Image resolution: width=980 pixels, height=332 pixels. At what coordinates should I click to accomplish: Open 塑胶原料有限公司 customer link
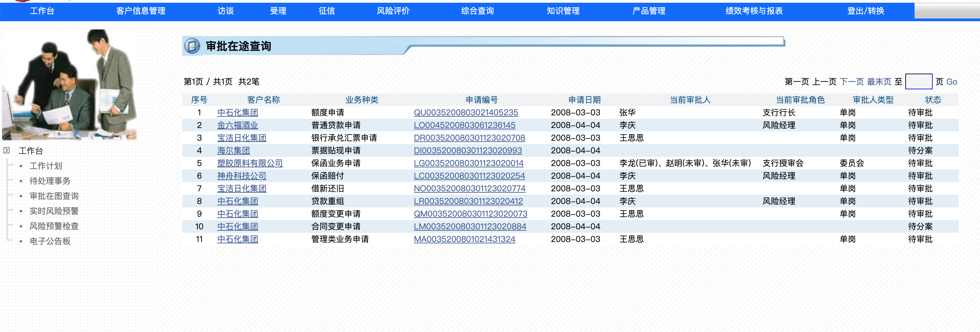point(250,163)
